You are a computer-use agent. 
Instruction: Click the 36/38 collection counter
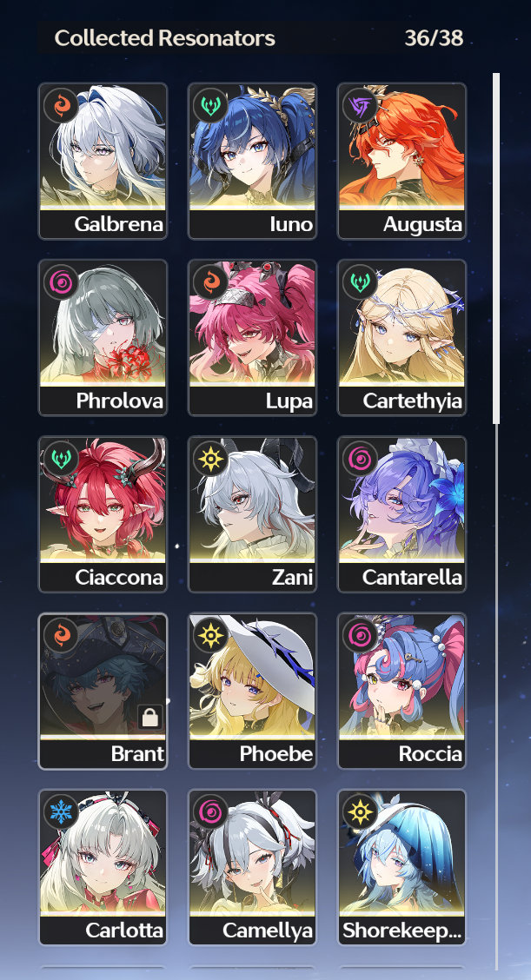434,38
